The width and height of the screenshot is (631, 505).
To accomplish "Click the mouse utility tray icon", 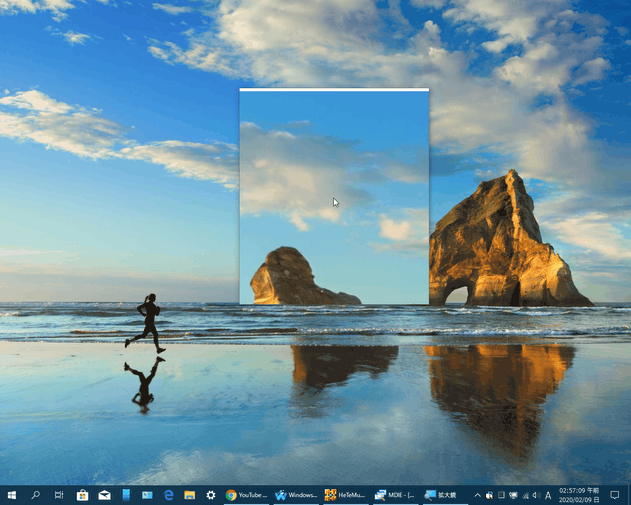I will coord(489,495).
